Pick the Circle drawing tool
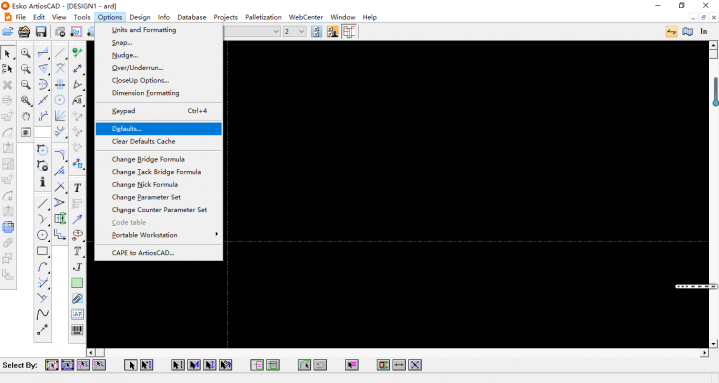This screenshot has height=383, width=719. 43,235
